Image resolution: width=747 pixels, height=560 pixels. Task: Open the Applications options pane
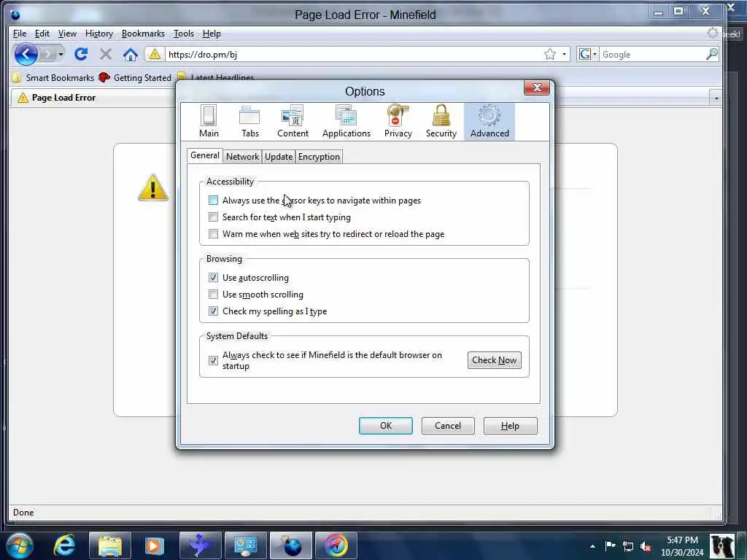coord(347,122)
